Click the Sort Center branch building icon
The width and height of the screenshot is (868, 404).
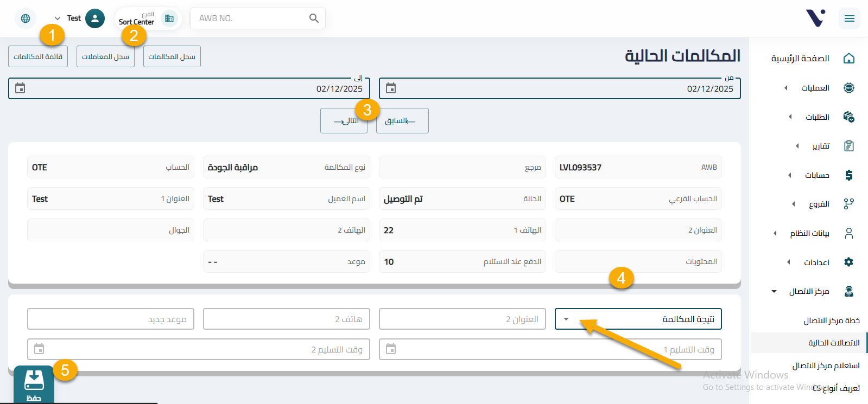pos(169,18)
